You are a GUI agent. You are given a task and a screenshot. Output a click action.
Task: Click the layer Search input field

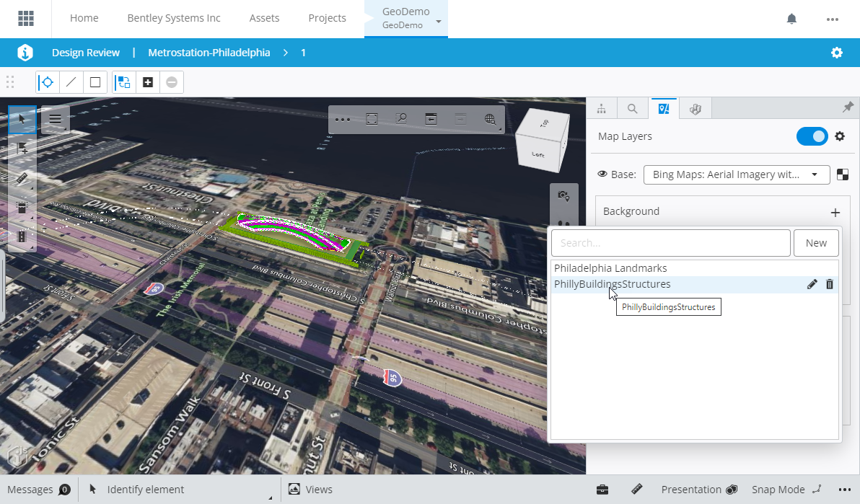(x=670, y=243)
